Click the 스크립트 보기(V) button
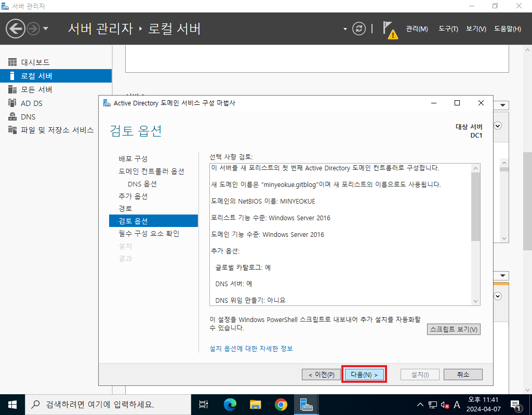Viewport: 532px width, 415px height. [x=454, y=329]
